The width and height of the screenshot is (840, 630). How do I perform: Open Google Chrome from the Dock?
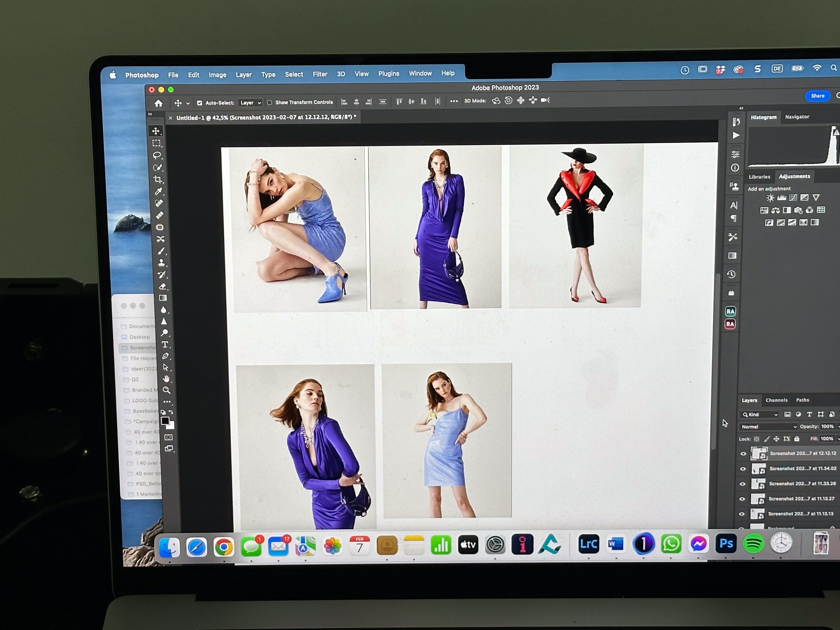coord(224,547)
